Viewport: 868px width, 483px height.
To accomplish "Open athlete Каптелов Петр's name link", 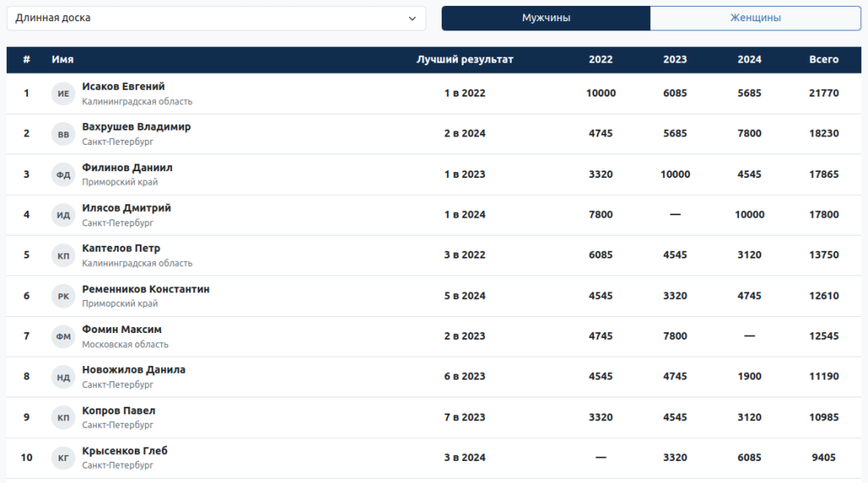I will pyautogui.click(x=121, y=248).
